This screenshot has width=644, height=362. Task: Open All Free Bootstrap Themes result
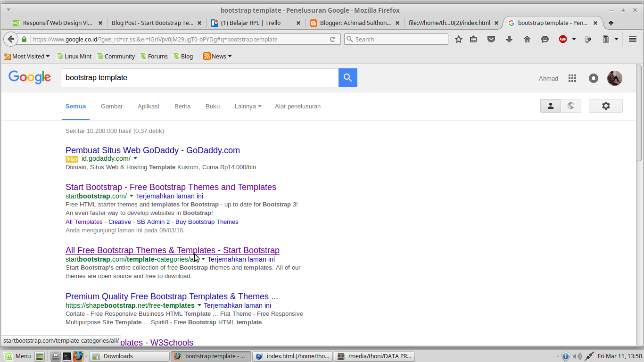point(173,250)
